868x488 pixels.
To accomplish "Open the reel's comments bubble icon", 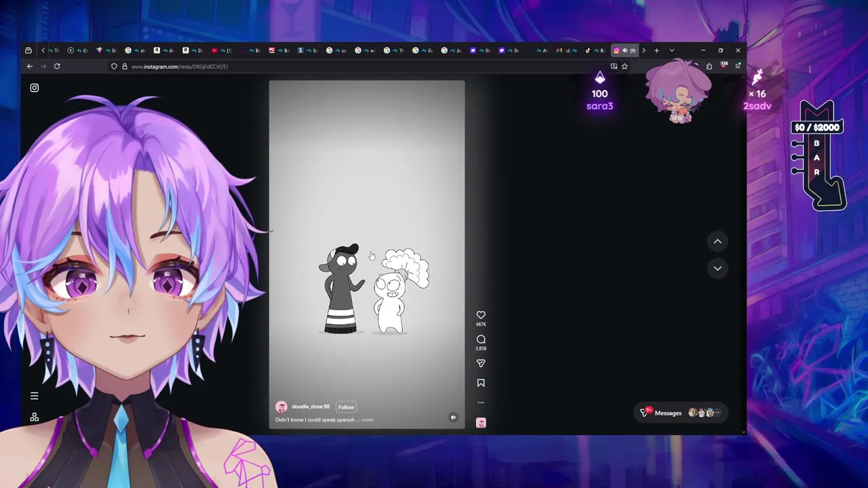I will [x=481, y=340].
